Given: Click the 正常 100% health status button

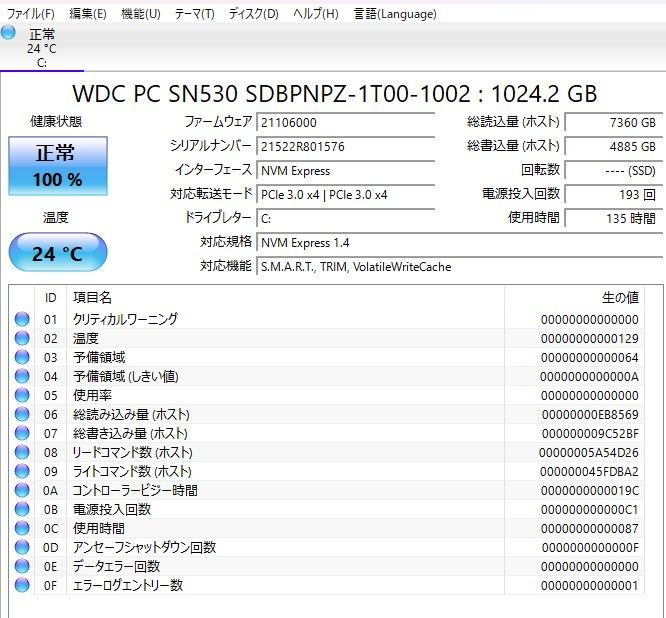Looking at the screenshot, I should pos(58,166).
